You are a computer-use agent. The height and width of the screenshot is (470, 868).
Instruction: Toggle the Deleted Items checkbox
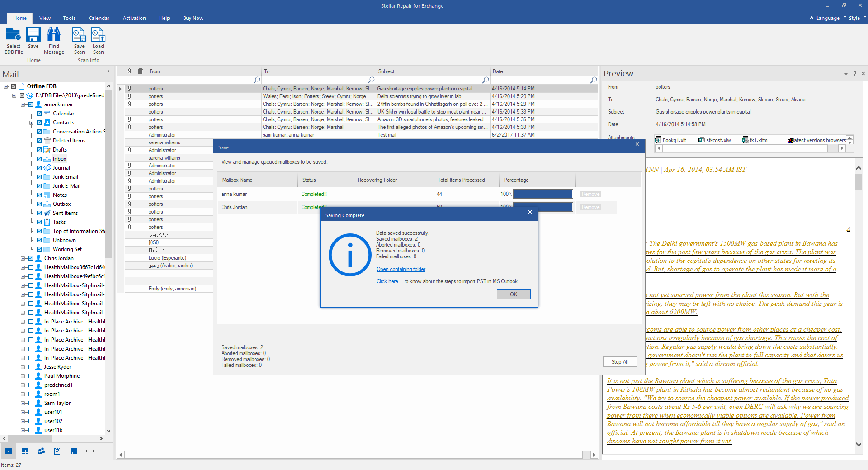(x=39, y=141)
